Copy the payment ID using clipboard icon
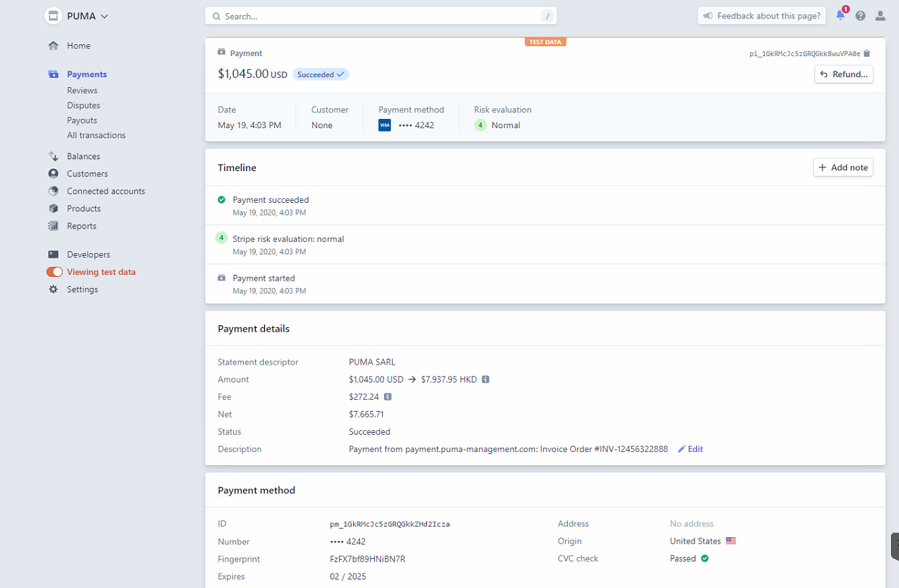 (867, 54)
